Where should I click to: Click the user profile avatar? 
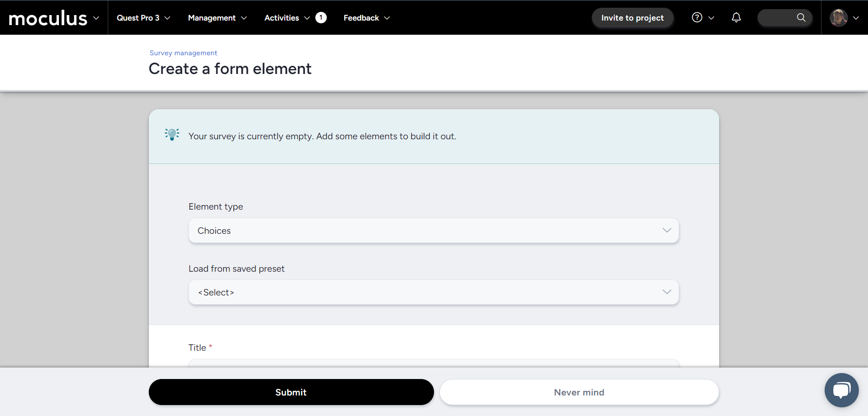838,18
